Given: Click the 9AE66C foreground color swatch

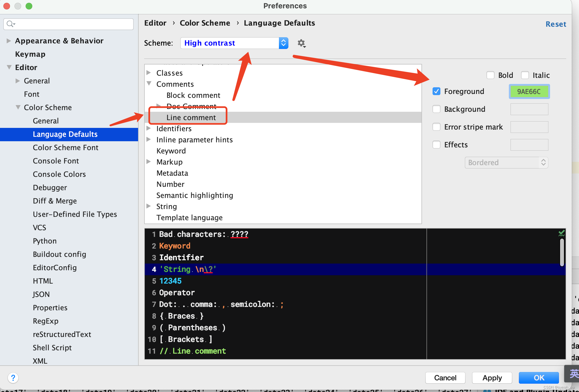Looking at the screenshot, I should tap(529, 91).
